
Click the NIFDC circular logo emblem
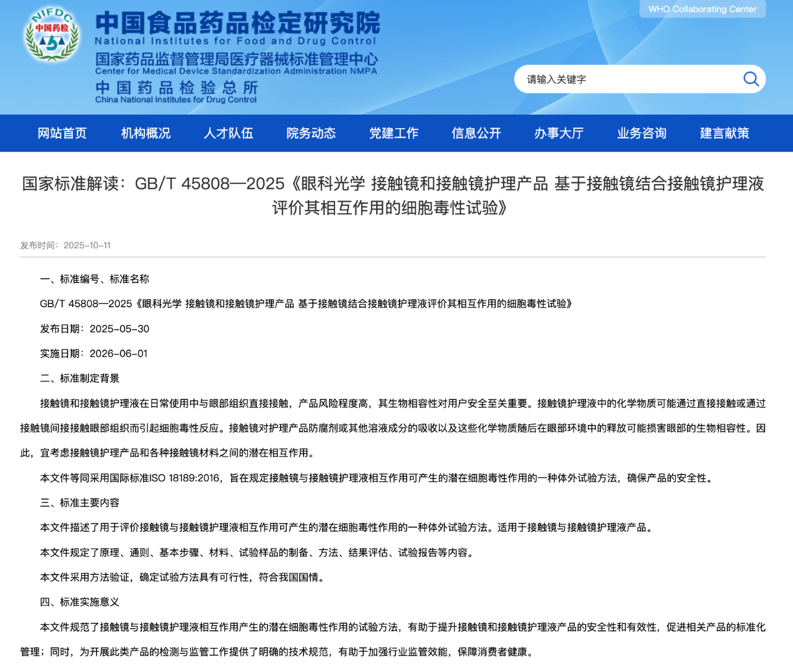pos(51,35)
